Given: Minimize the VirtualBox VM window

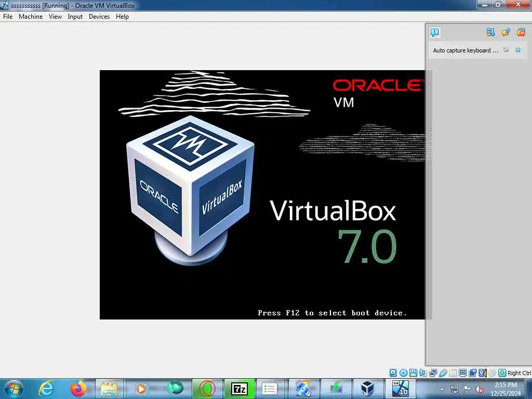Looking at the screenshot, I should (485, 4).
